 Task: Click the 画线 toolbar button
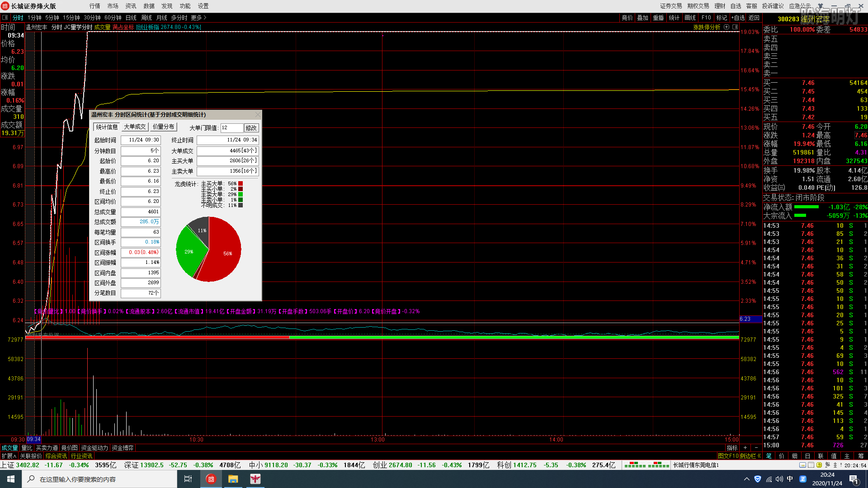690,18
